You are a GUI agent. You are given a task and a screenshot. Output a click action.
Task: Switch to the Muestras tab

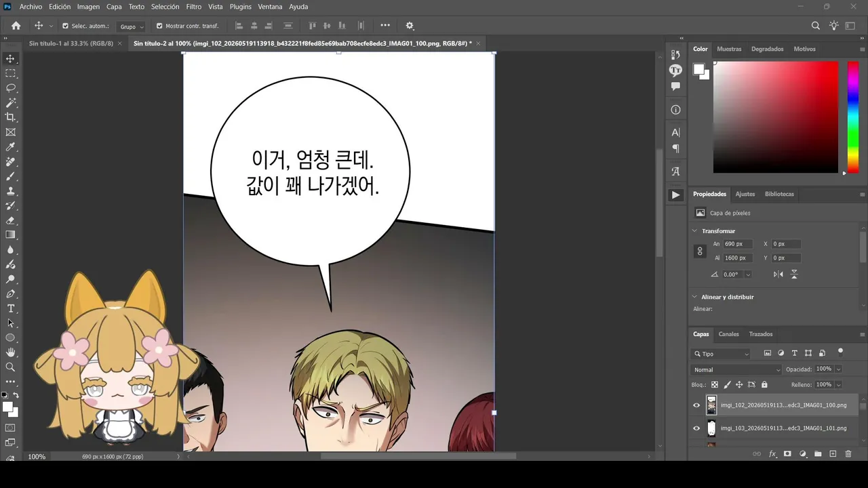tap(729, 49)
